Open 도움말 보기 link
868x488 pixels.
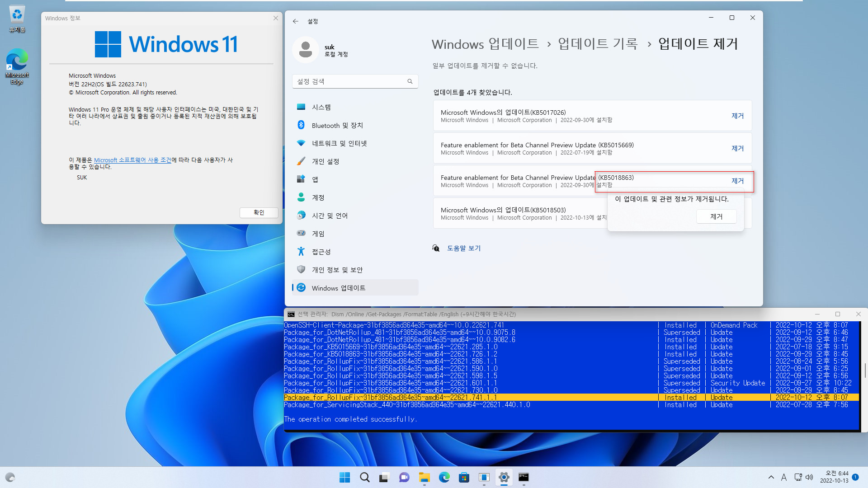[464, 248]
